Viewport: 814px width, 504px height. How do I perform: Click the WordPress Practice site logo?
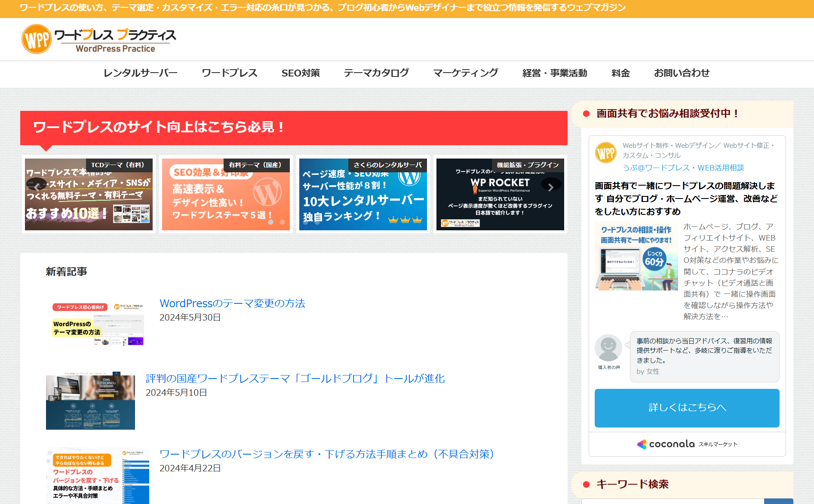pos(99,39)
